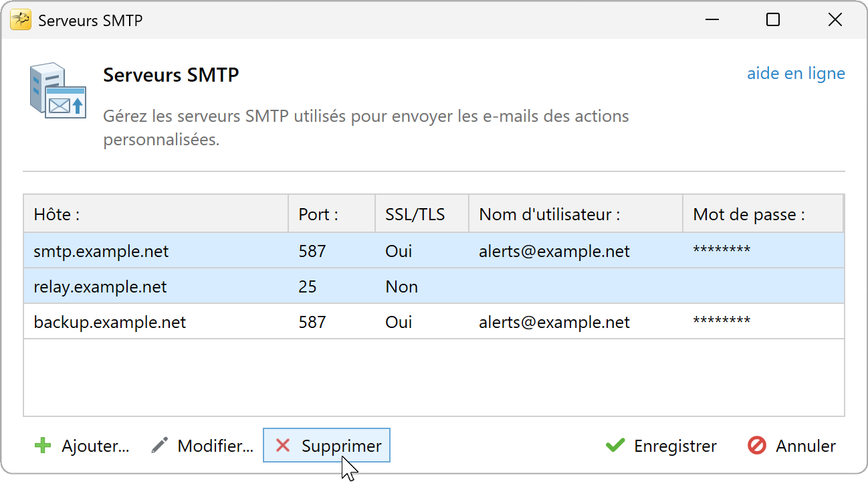Click alerts@example.net in the backup.example.net row
The width and height of the screenshot is (868, 502).
coord(554,323)
